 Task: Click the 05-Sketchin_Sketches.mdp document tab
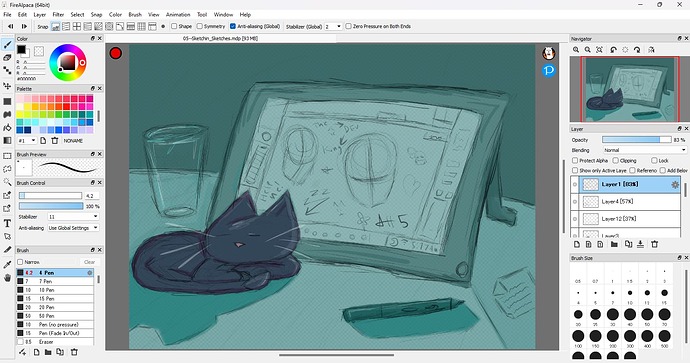(x=220, y=38)
